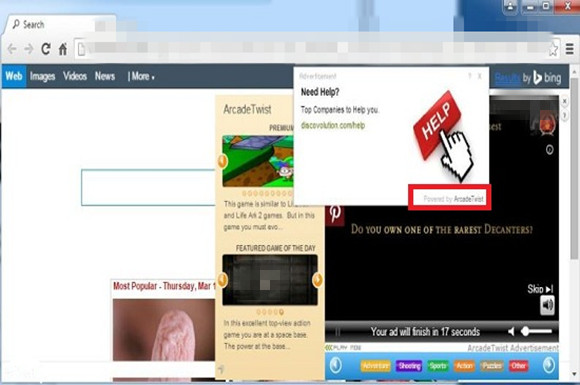This screenshot has width=580, height=385.
Task: Switch to the Images search tab
Action: (x=43, y=77)
